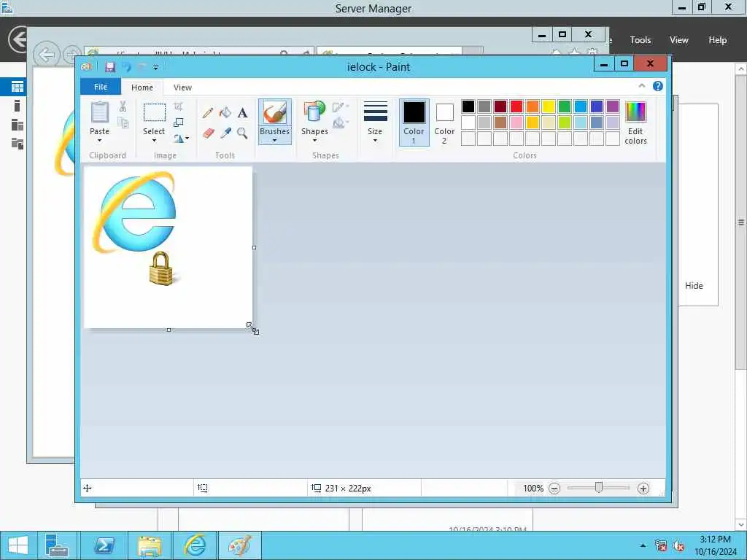747x560 pixels.
Task: Select the Color 1 button
Action: click(x=414, y=122)
